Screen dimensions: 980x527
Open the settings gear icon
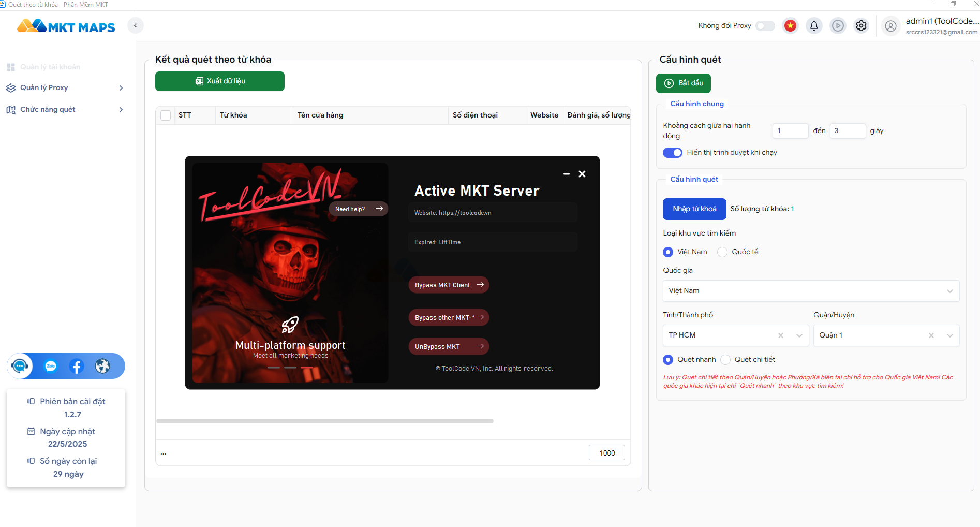point(862,25)
